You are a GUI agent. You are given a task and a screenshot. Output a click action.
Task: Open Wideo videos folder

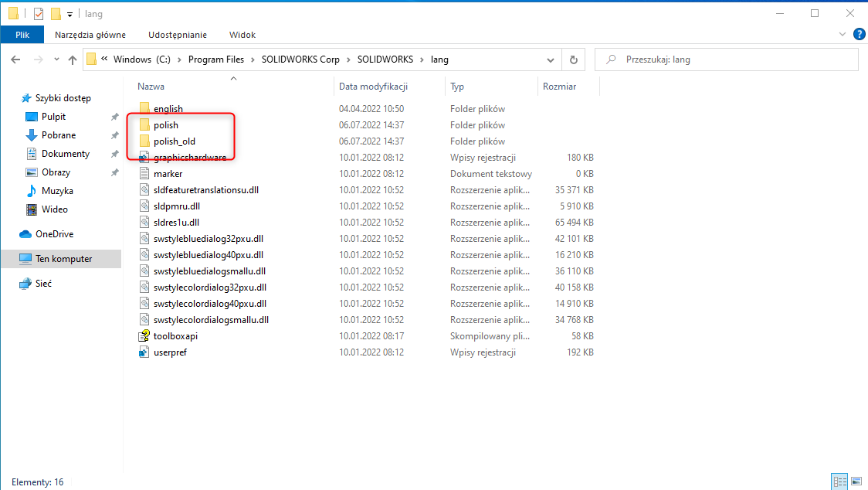(54, 209)
